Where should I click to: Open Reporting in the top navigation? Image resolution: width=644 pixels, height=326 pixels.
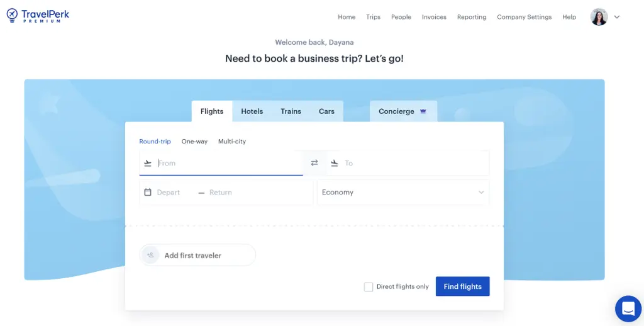[x=471, y=17]
